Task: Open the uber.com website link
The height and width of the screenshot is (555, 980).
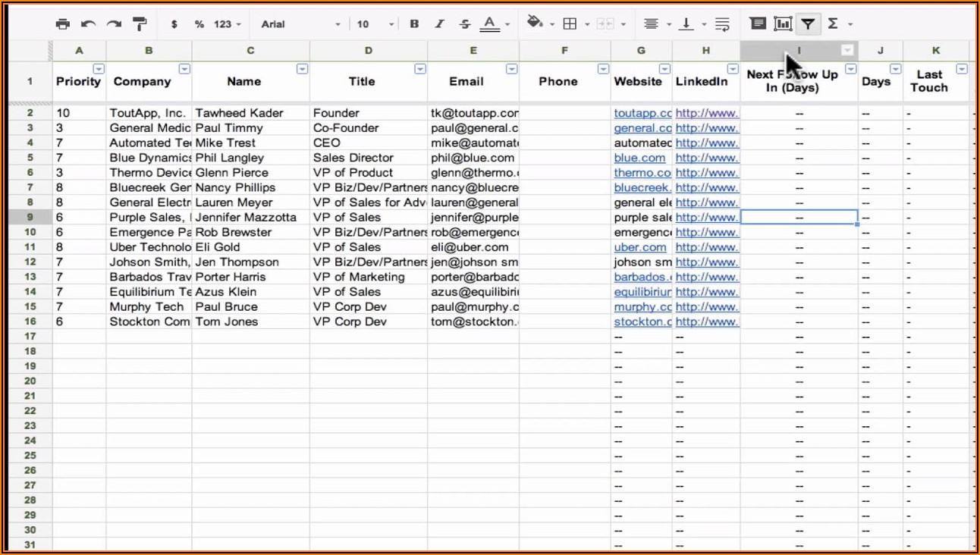Action: [640, 247]
